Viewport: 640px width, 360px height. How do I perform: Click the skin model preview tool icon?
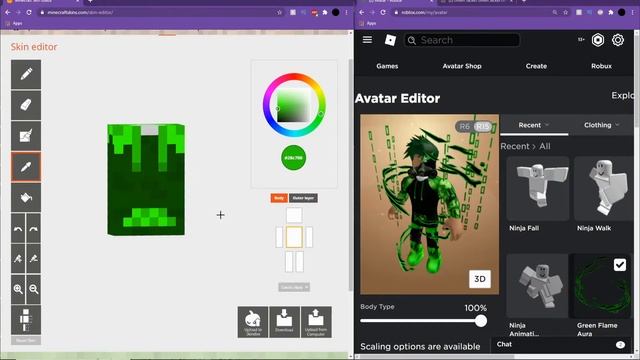click(26, 320)
